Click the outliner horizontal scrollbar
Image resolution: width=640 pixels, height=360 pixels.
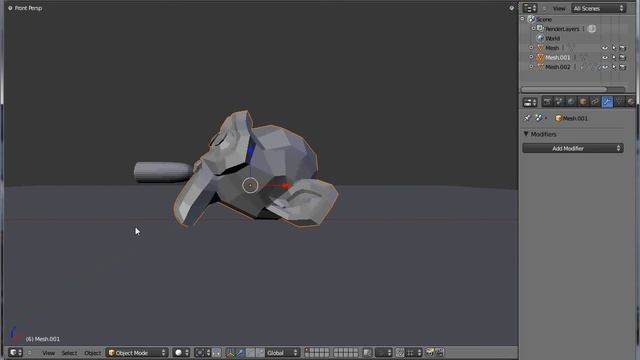[564, 89]
